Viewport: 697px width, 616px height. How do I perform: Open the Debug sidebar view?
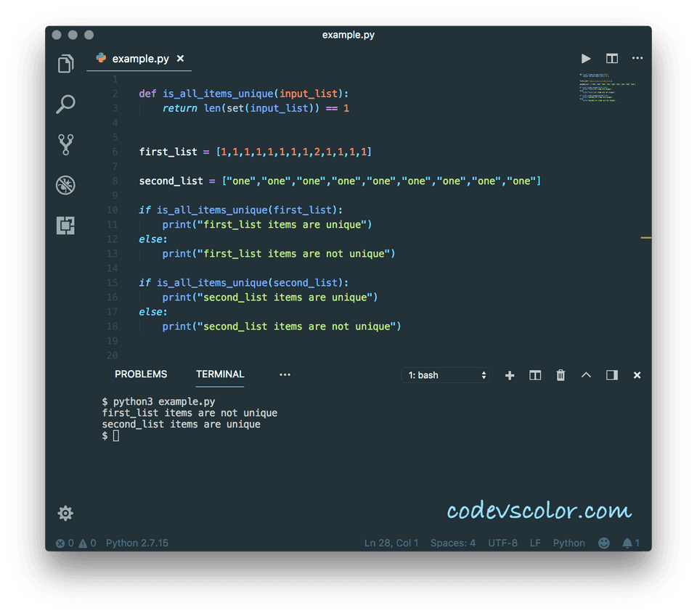[x=65, y=185]
